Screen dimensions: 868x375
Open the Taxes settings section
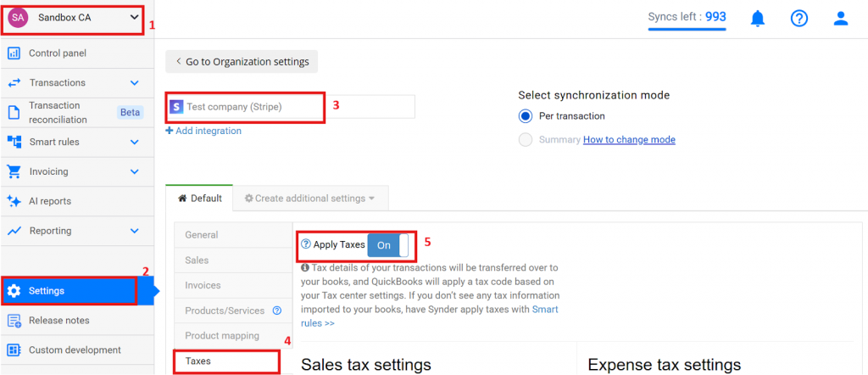pyautogui.click(x=198, y=361)
